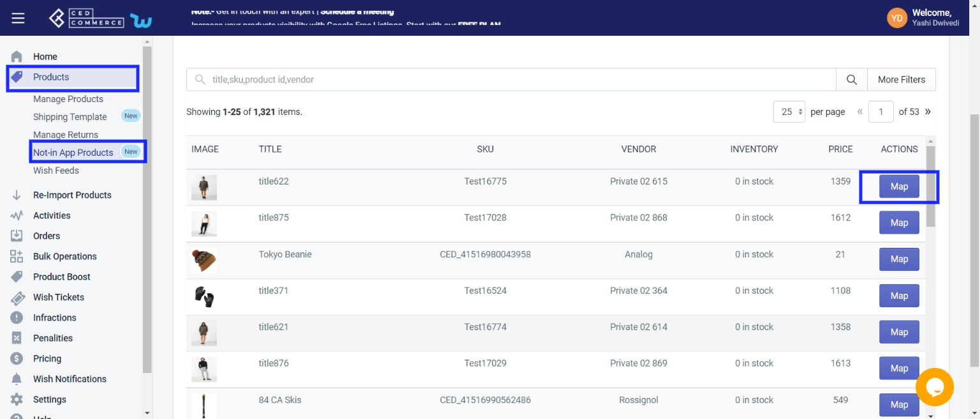
Task: Click the YD user avatar
Action: (896, 18)
